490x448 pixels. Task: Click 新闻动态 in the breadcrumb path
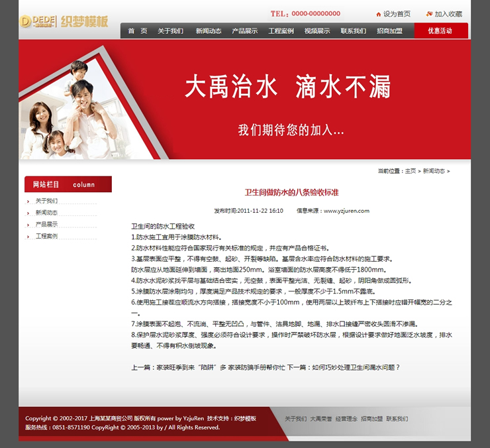click(x=434, y=171)
